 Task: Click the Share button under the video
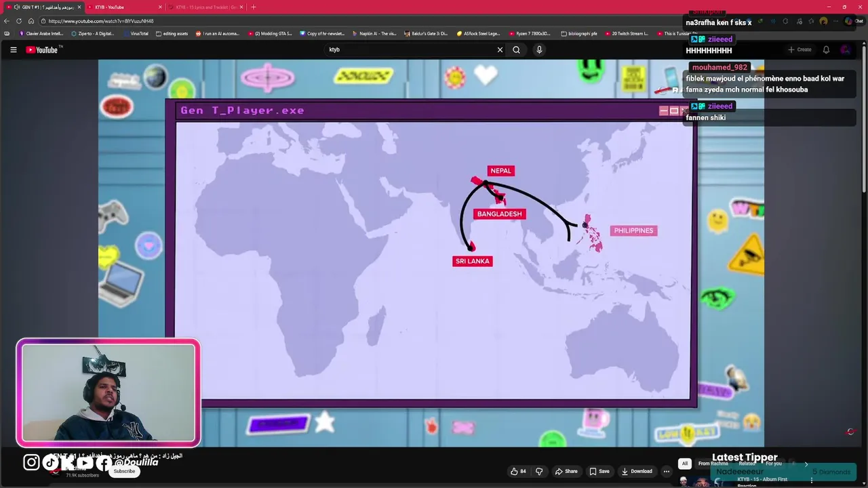click(566, 471)
